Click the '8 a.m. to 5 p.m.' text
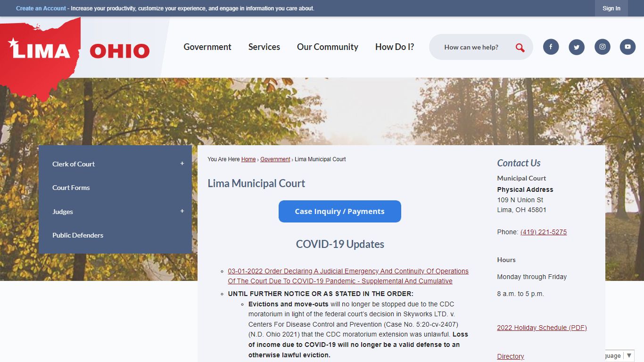 pos(520,294)
